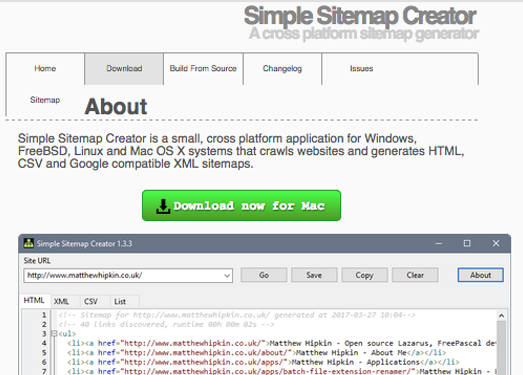
Task: Close the Simple Sitemap Creator window
Action: (496, 243)
